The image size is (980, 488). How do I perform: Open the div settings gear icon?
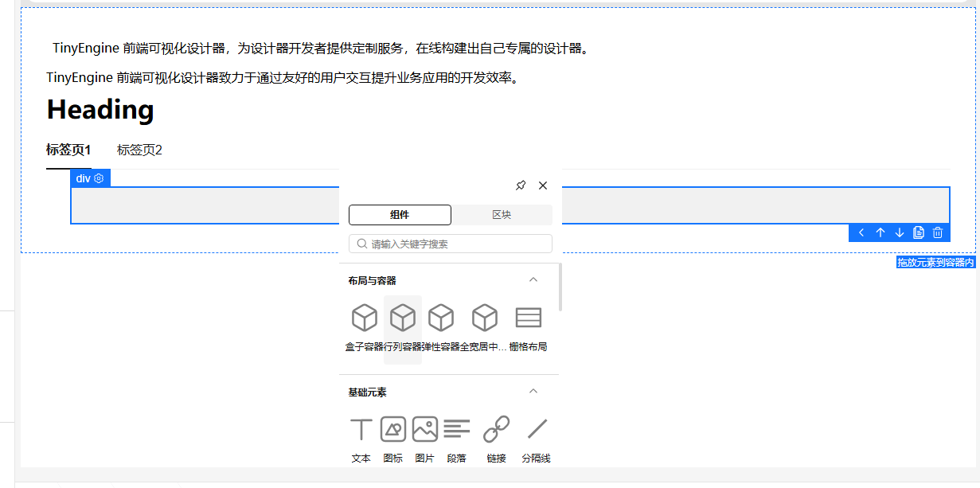pyautogui.click(x=99, y=178)
